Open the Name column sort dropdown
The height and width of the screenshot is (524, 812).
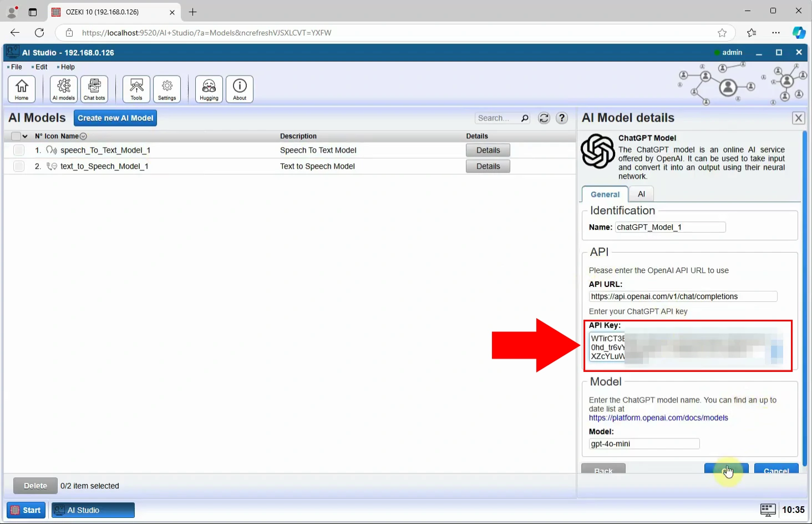point(83,136)
